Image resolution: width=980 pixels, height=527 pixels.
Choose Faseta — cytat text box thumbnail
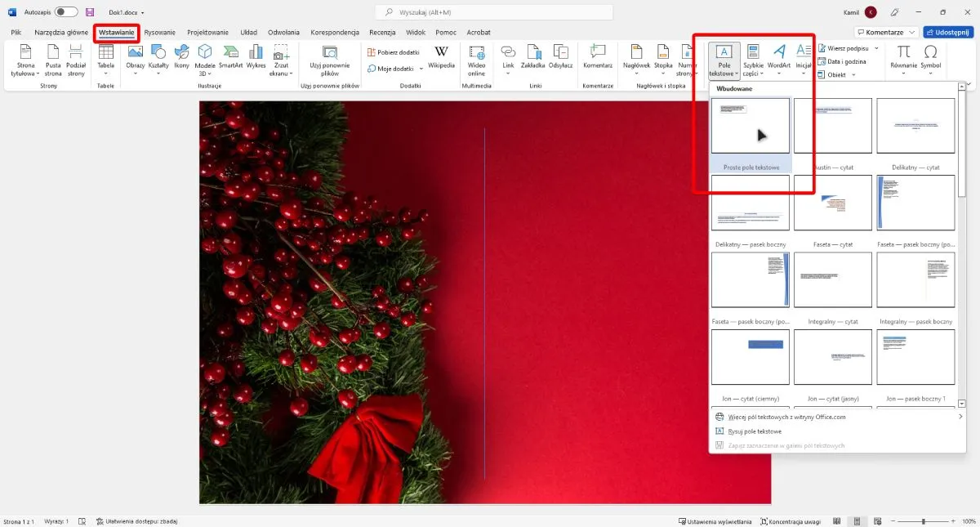pyautogui.click(x=833, y=203)
